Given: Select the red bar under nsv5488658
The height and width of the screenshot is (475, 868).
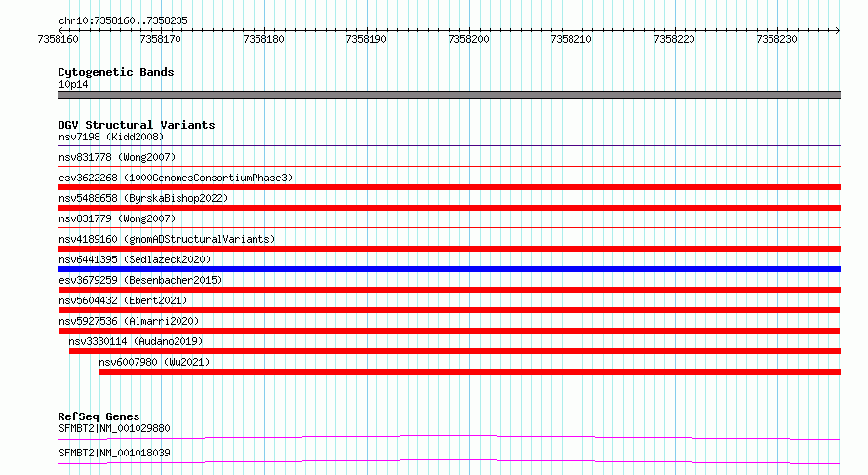Looking at the screenshot, I should [449, 208].
